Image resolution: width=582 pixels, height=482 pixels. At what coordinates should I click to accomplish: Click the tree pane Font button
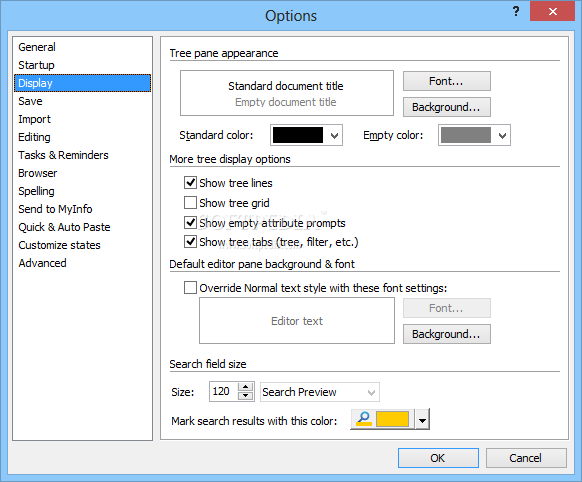click(x=447, y=81)
